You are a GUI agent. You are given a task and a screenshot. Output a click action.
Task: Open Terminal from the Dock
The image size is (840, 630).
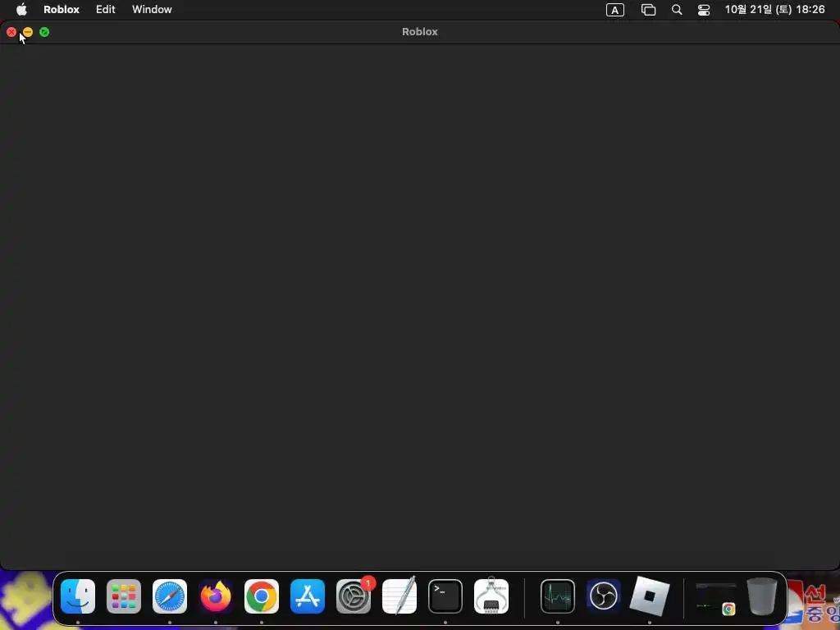(x=445, y=596)
